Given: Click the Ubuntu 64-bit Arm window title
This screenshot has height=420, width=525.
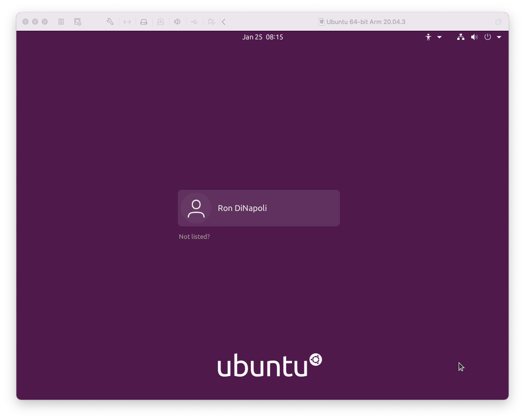Looking at the screenshot, I should pos(365,22).
